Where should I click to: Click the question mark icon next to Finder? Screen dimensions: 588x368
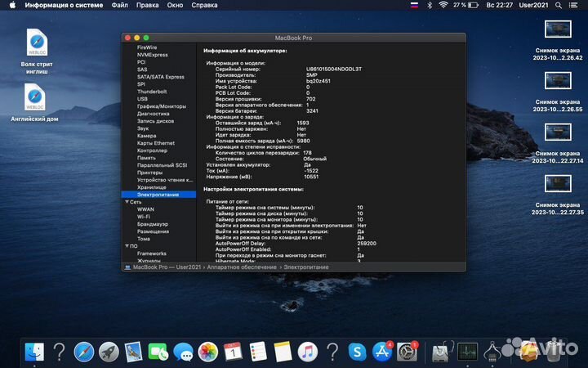point(60,352)
